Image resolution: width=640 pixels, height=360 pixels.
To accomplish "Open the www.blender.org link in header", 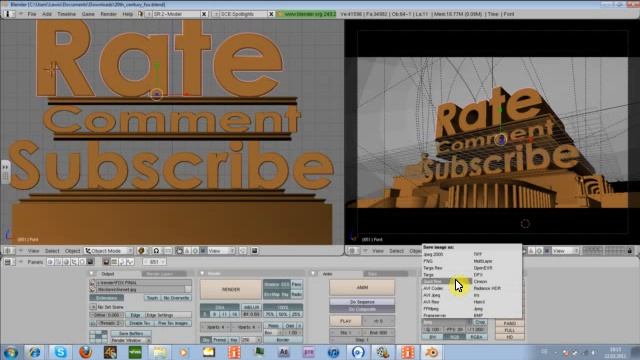I will click(307, 14).
